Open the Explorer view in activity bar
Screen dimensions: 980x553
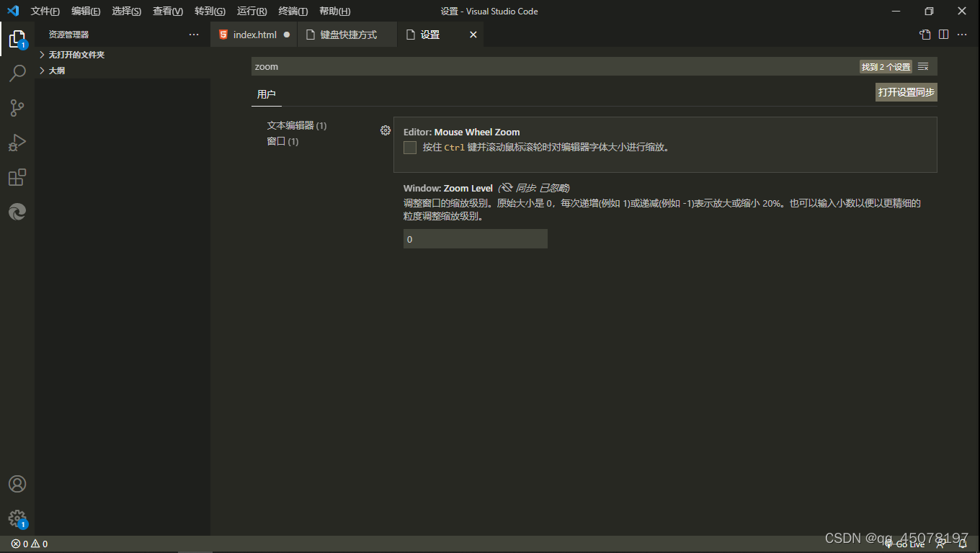[x=17, y=38]
